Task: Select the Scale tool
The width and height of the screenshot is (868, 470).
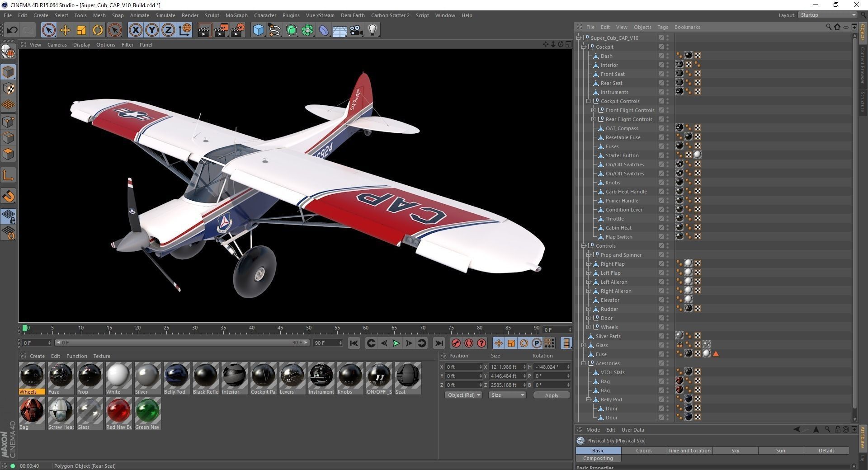Action: click(81, 30)
